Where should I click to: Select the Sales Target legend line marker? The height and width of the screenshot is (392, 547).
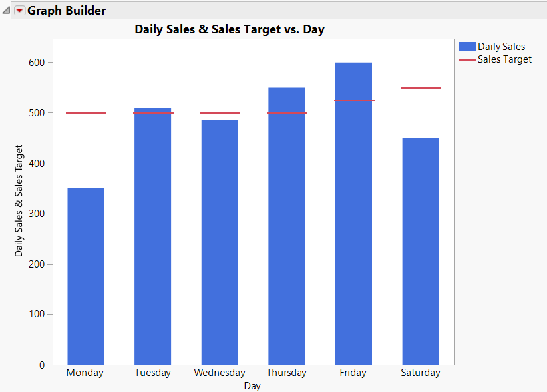(466, 59)
